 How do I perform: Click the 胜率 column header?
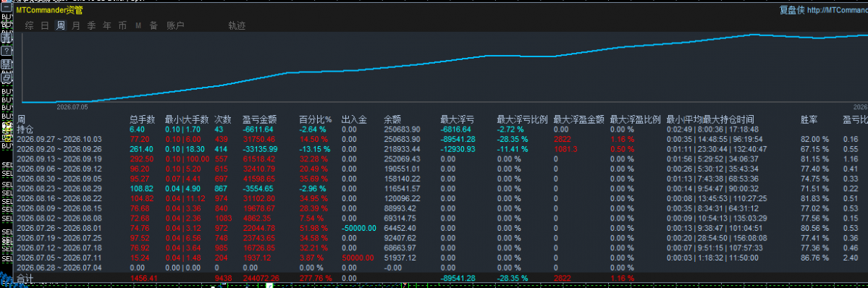(809, 119)
